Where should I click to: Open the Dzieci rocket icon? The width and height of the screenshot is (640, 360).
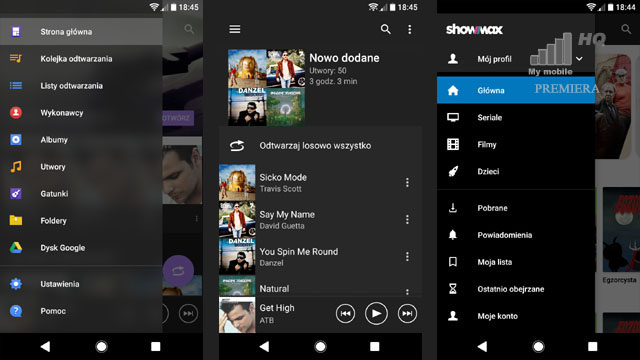[x=453, y=171]
